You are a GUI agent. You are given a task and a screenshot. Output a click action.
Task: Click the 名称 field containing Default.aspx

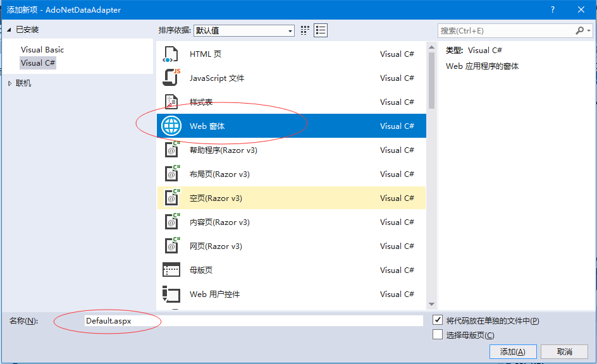(253, 320)
